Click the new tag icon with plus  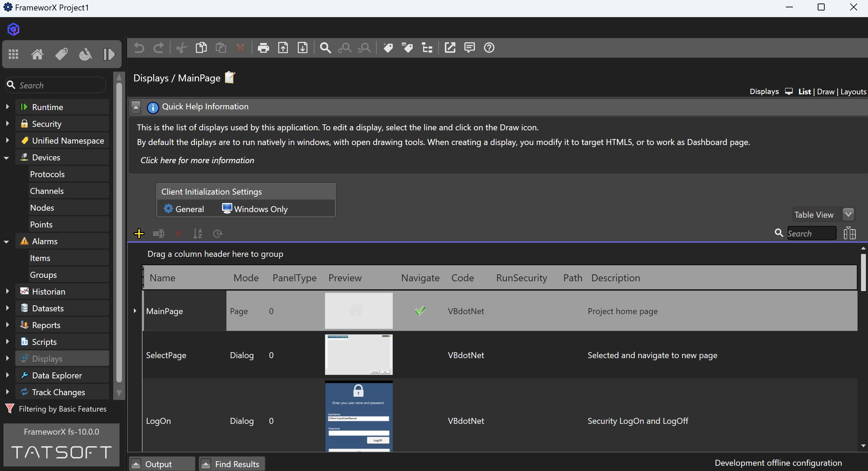click(x=388, y=48)
